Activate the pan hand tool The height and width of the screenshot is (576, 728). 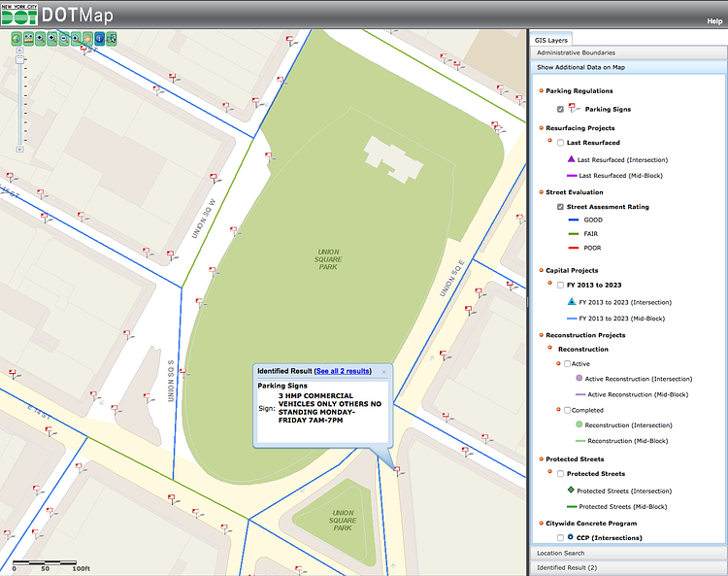coord(89,39)
